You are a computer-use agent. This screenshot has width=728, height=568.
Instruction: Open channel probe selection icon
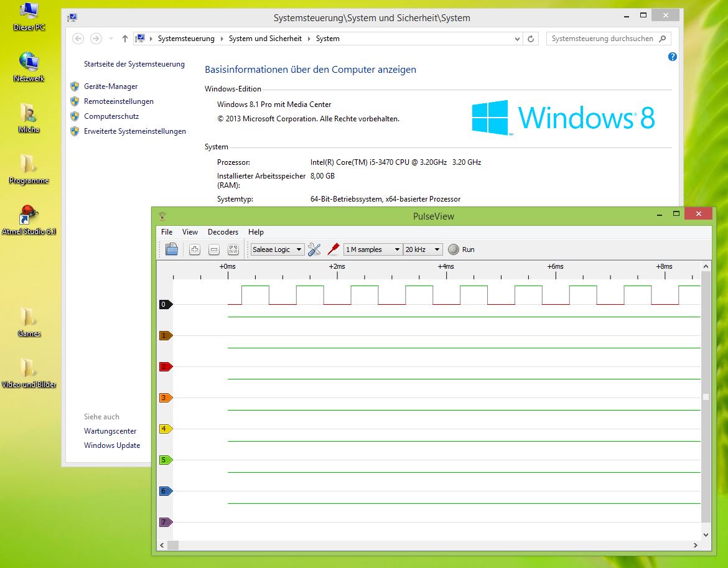tap(334, 249)
